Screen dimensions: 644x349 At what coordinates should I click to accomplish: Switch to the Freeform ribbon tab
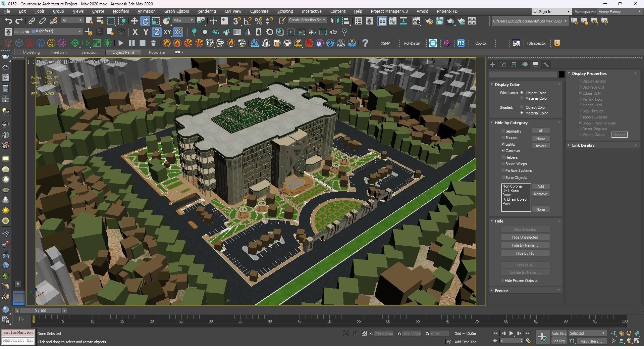(x=58, y=52)
